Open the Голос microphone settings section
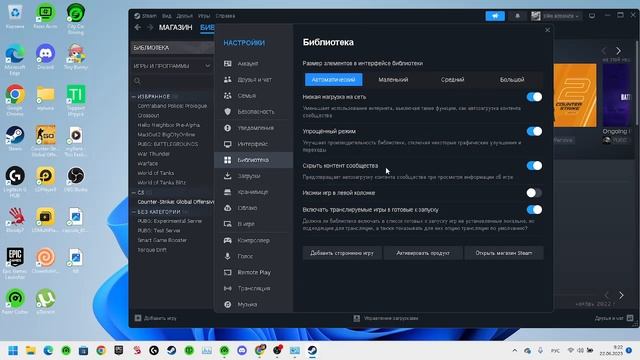This screenshot has height=360, width=640. 253,256
